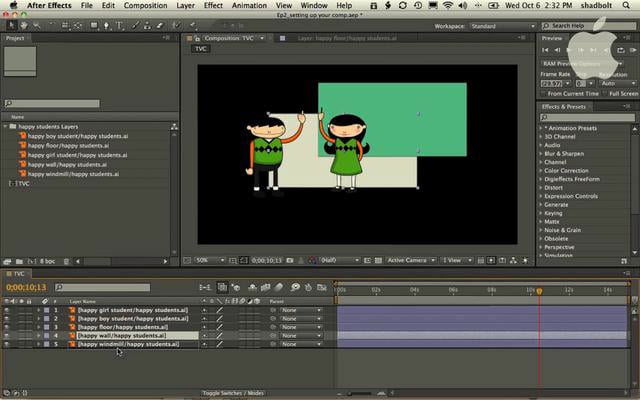Hide the happy floor layer
Image resolution: width=640 pixels, height=400 pixels.
[x=6, y=327]
